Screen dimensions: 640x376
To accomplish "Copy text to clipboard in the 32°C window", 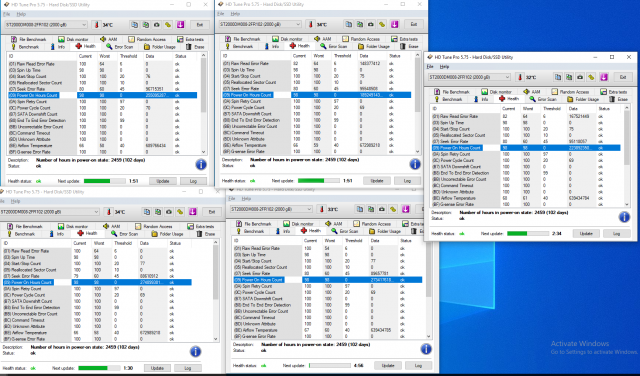I will 558,77.
